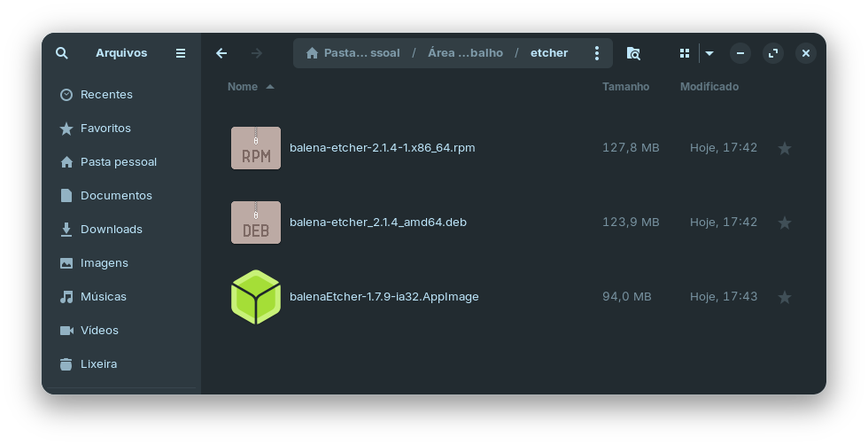Select the green AppImage cube icon

[256, 297]
